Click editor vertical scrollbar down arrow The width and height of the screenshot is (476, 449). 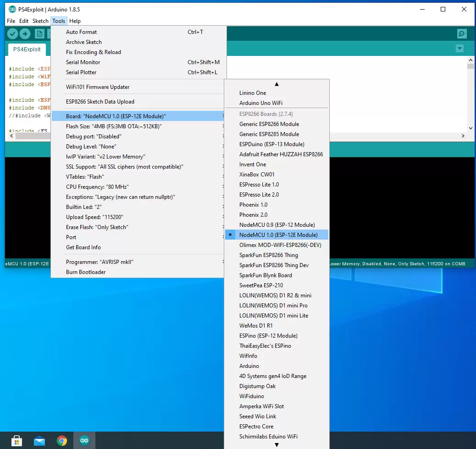click(470, 128)
